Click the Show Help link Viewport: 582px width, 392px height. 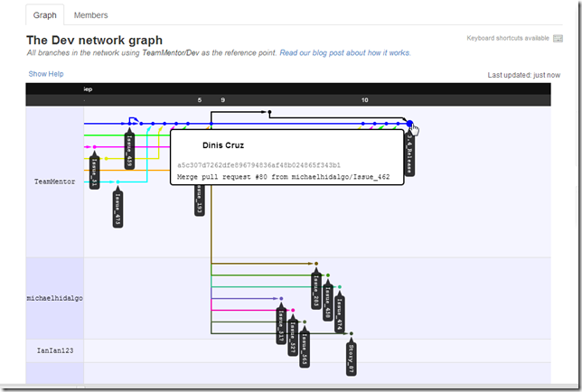(x=45, y=73)
